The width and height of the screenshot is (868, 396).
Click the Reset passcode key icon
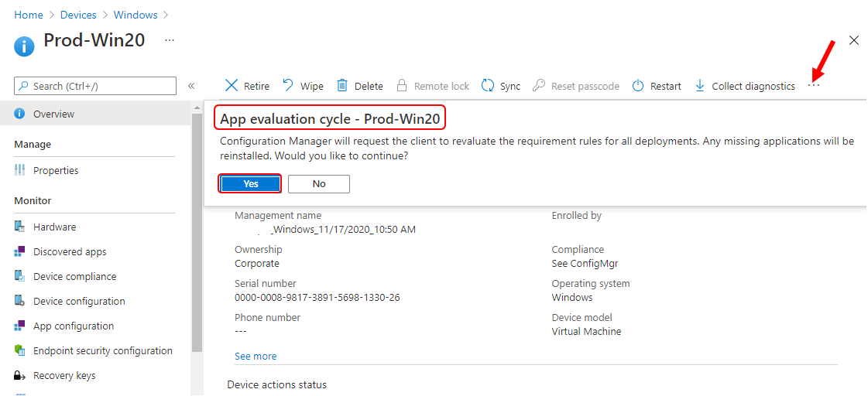click(x=539, y=85)
